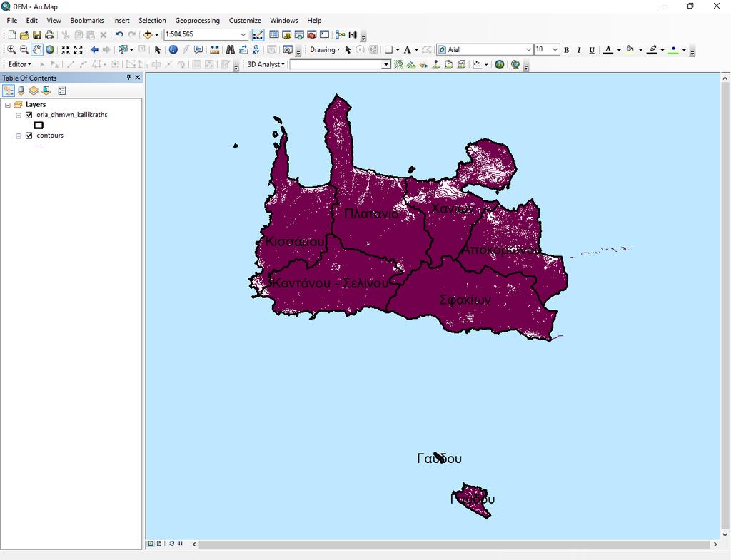Select the Pan hand tool
Viewport: 731px width, 560px height.
coord(37,49)
